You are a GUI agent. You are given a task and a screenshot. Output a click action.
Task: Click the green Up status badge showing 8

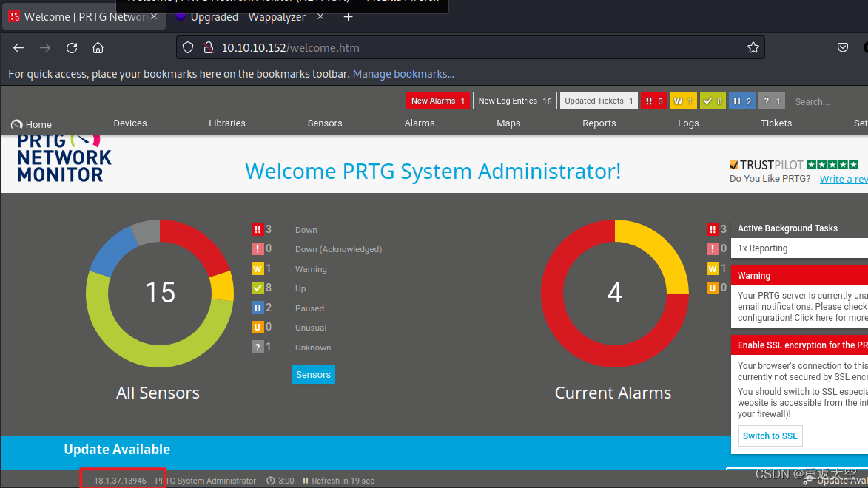713,101
